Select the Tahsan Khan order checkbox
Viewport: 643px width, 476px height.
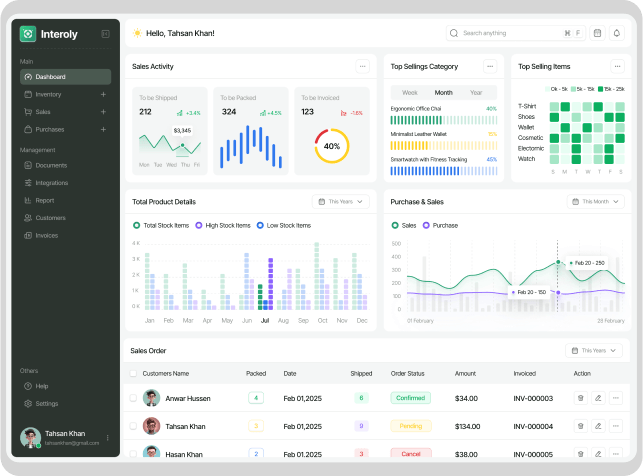coord(133,426)
